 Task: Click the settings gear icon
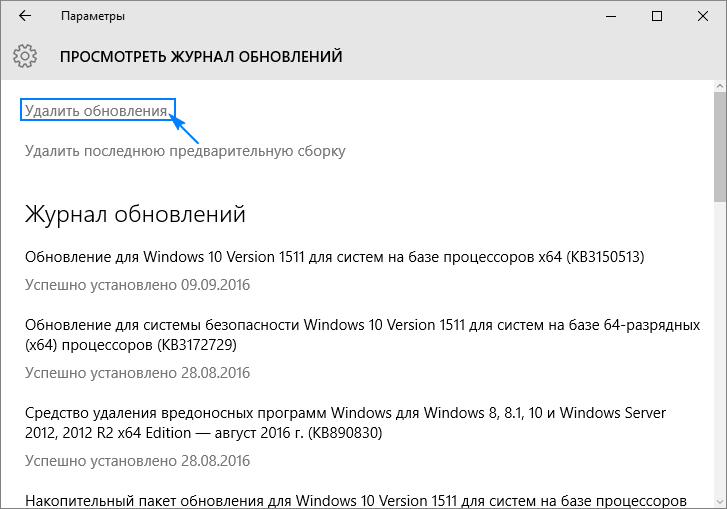click(25, 56)
